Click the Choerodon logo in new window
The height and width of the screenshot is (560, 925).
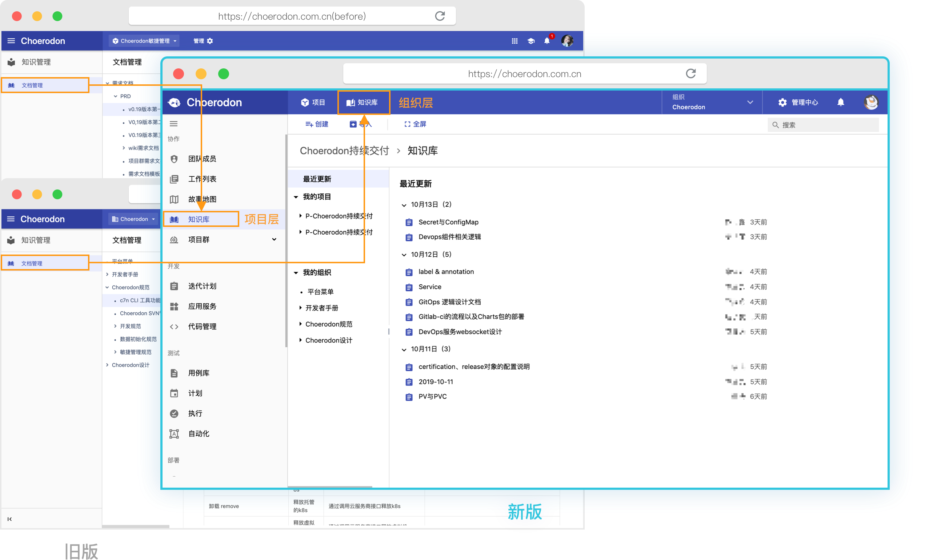[x=205, y=102]
